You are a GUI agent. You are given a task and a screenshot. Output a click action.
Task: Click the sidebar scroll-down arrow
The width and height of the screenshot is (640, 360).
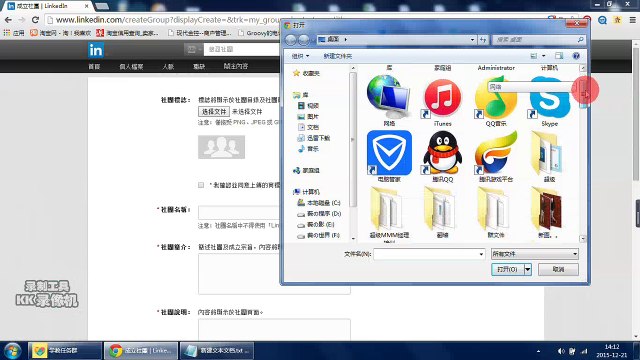[353, 239]
